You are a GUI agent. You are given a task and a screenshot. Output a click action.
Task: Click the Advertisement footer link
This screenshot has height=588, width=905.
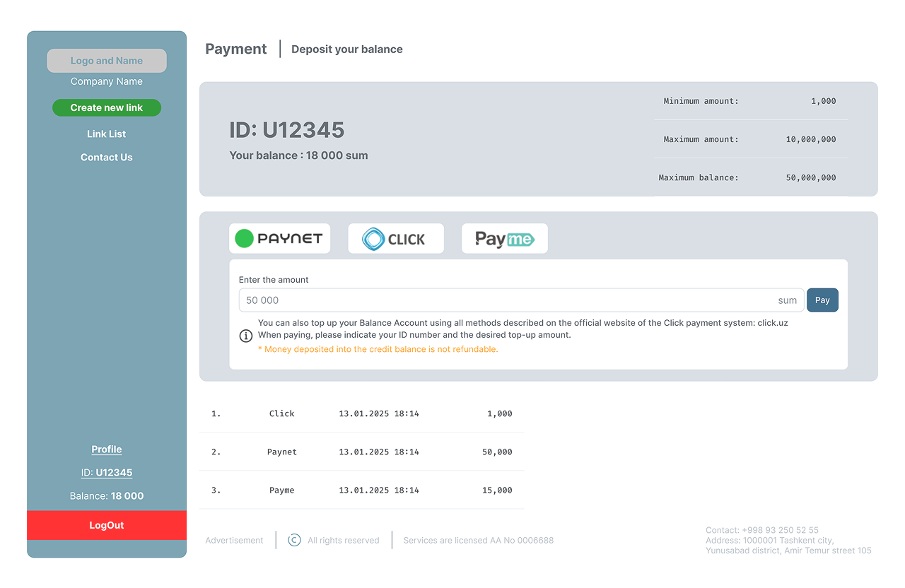[x=234, y=541]
